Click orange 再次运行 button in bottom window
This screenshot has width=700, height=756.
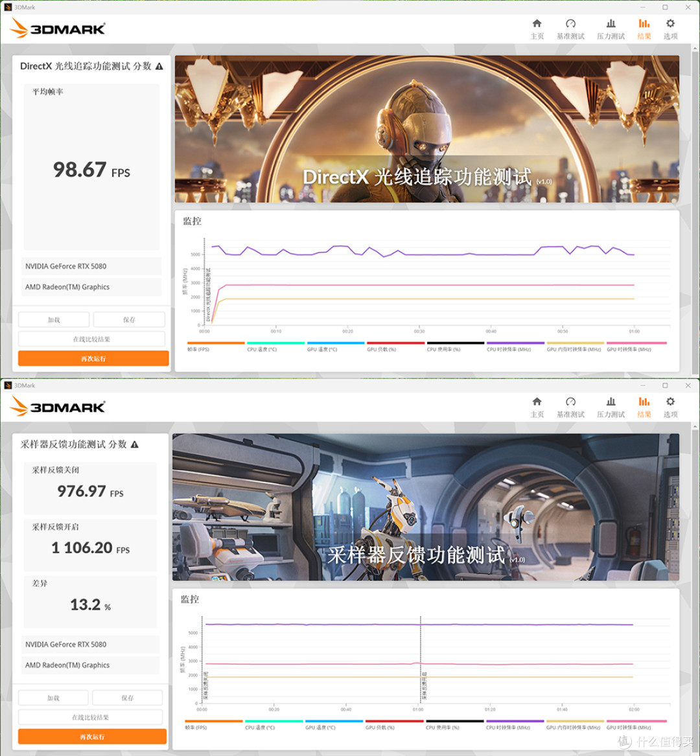[x=92, y=736]
